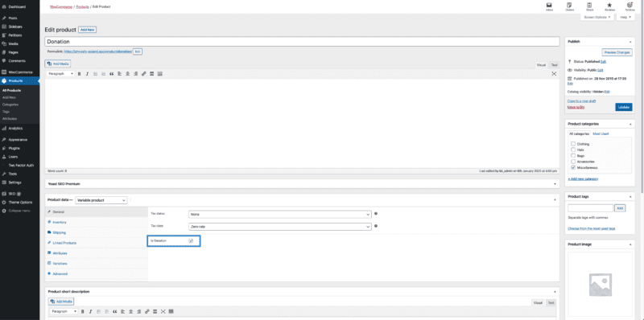The image size is (644, 320).
Task: Open the Stock icon in top bar
Action: tap(589, 6)
